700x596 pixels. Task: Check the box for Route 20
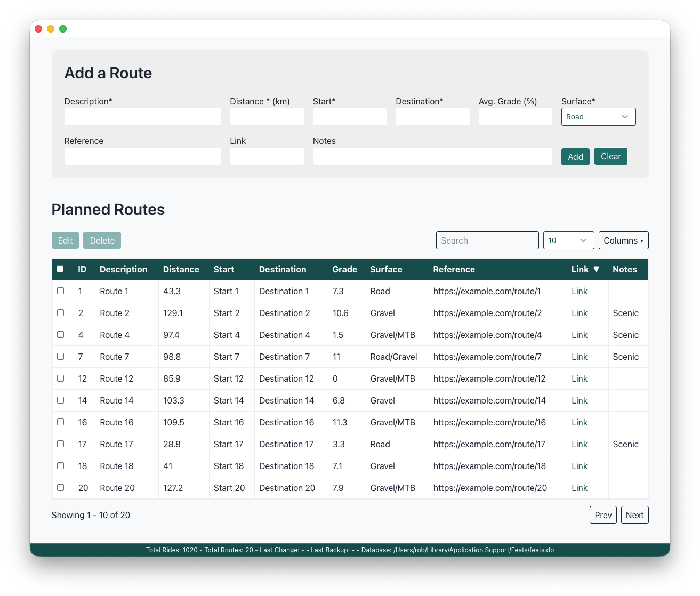point(60,488)
